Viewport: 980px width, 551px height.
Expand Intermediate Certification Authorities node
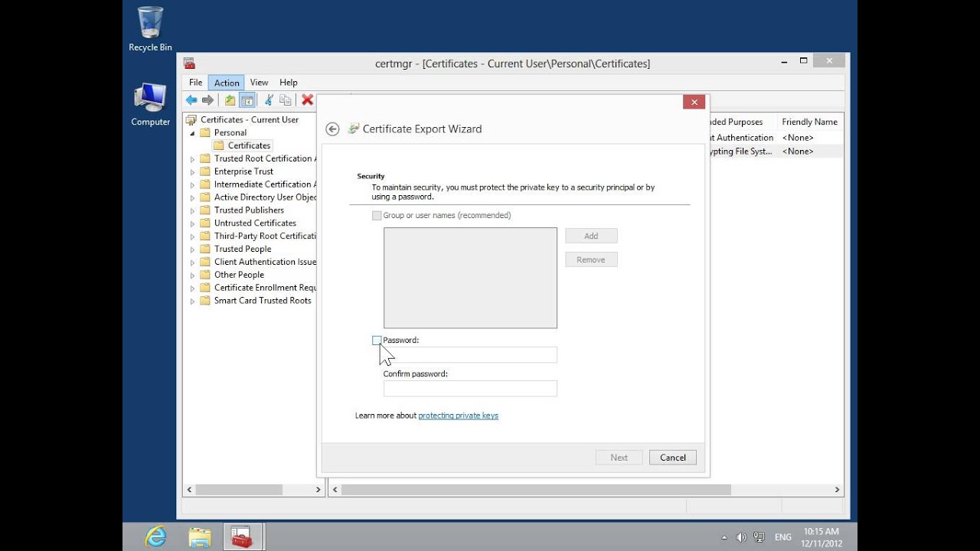(x=193, y=185)
